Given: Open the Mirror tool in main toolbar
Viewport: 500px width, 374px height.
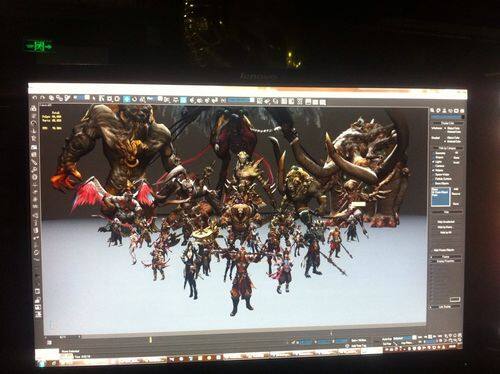Looking at the screenshot, I should point(259,101).
